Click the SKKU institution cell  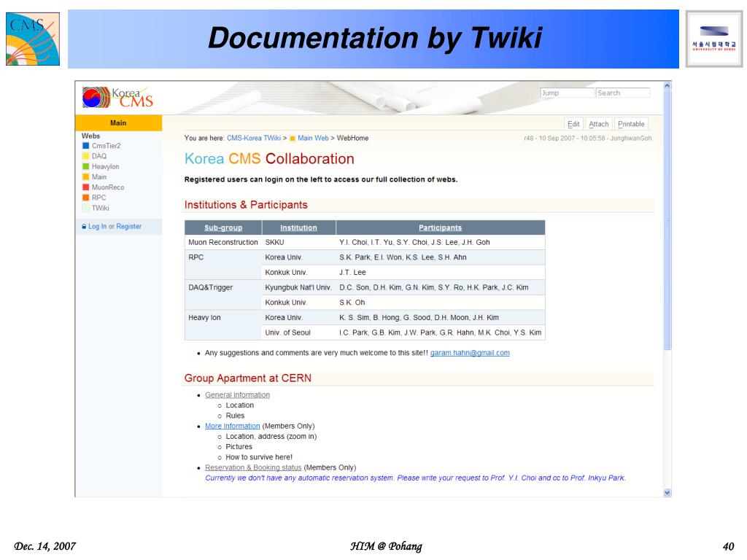point(298,242)
